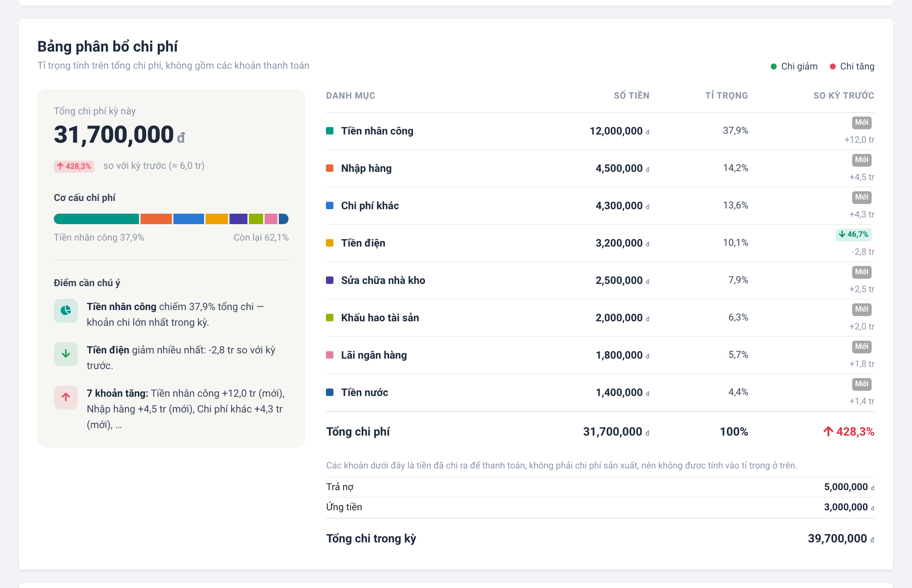Click the yellow segment of the cost structure bar
The image size is (912, 588).
216,219
